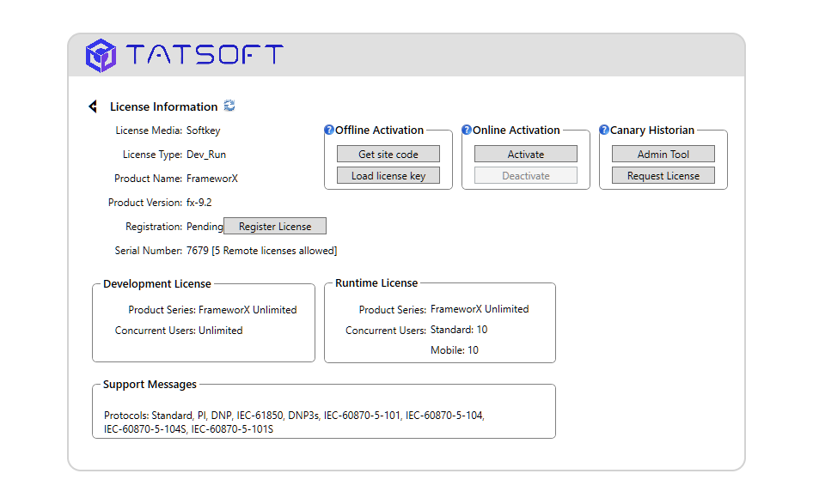The height and width of the screenshot is (504, 813).
Task: Click the Register License button
Action: coord(275,227)
